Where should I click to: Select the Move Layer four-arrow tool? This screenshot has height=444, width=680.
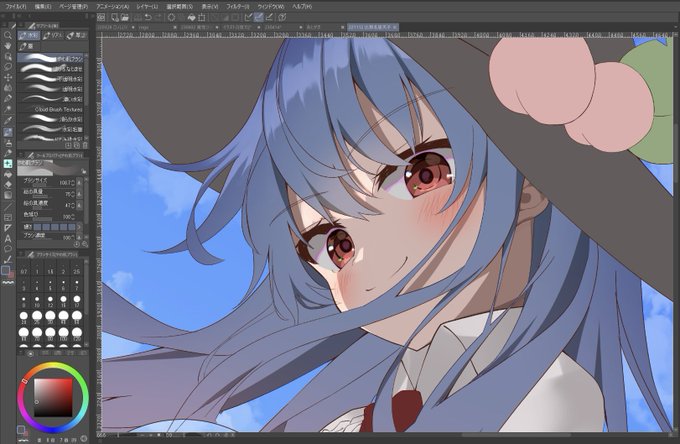point(8,78)
